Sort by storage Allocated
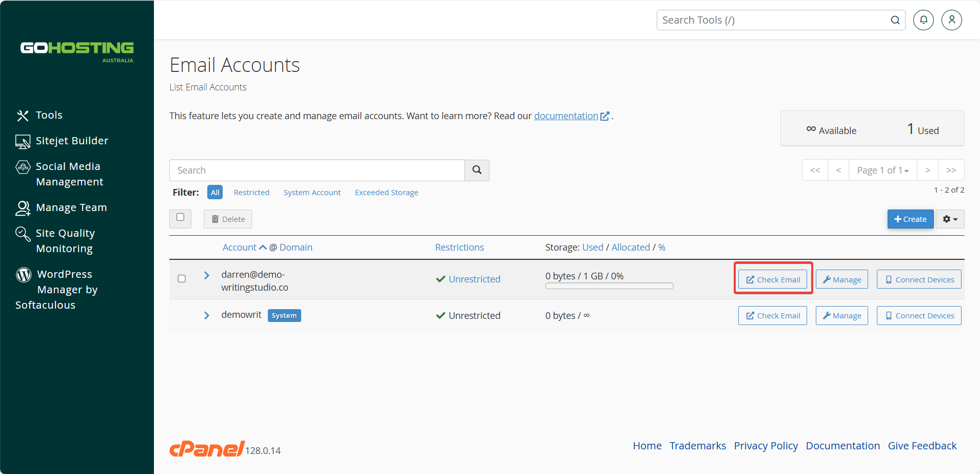The width and height of the screenshot is (980, 474). click(631, 248)
